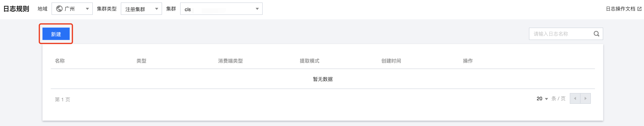Expand the 注册集群 cluster type dropdown

click(141, 9)
